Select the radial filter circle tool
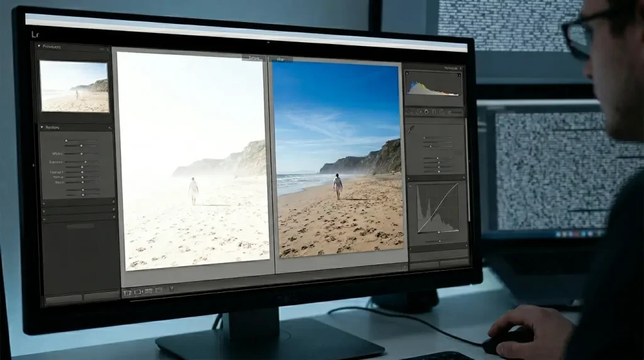This screenshot has width=644, height=360. [x=442, y=112]
